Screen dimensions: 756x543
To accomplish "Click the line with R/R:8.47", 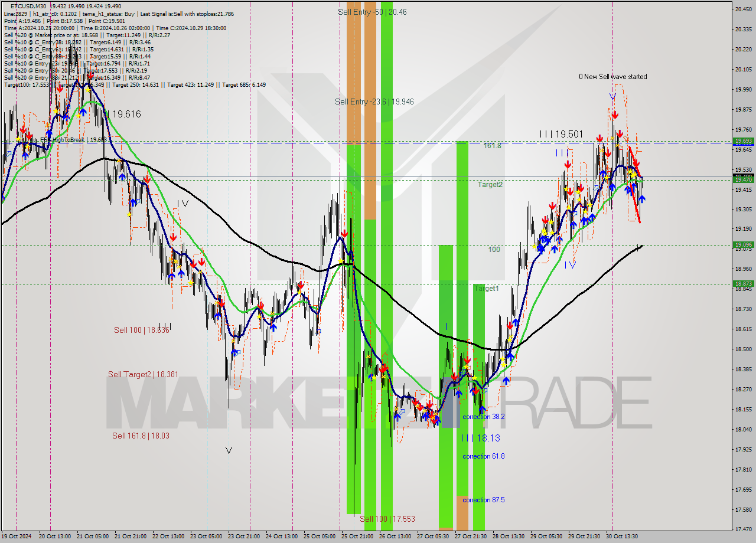I will click(x=77, y=77).
